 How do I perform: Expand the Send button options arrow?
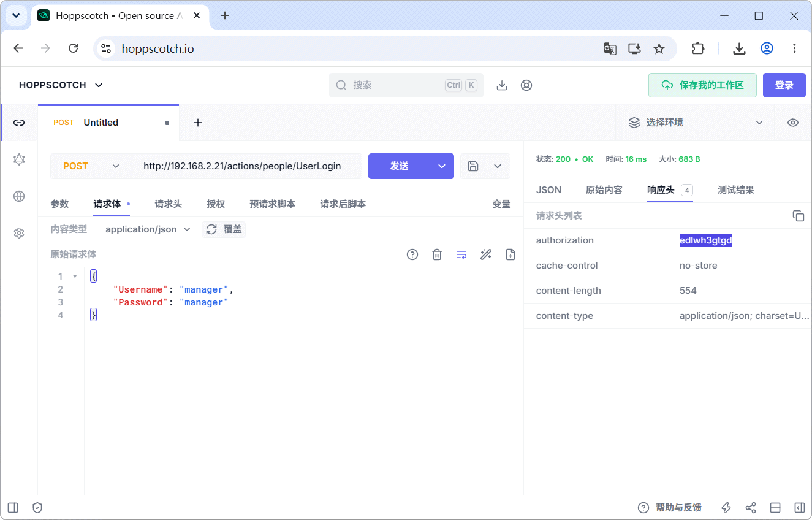(442, 166)
